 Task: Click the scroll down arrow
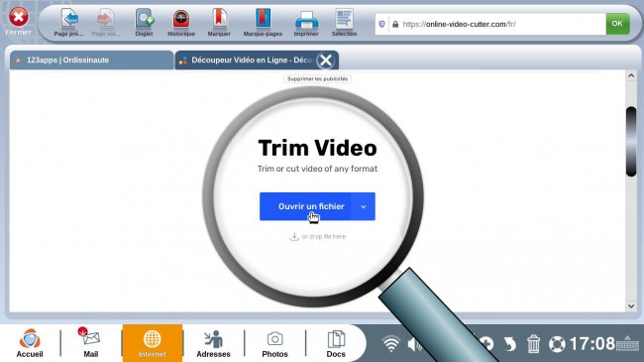(x=631, y=306)
